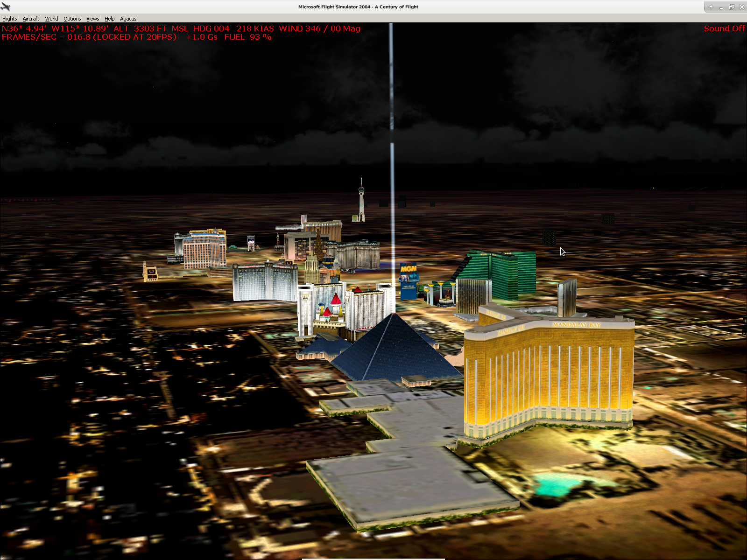Click the blue MGM sign
The image size is (747, 560).
coord(409,281)
